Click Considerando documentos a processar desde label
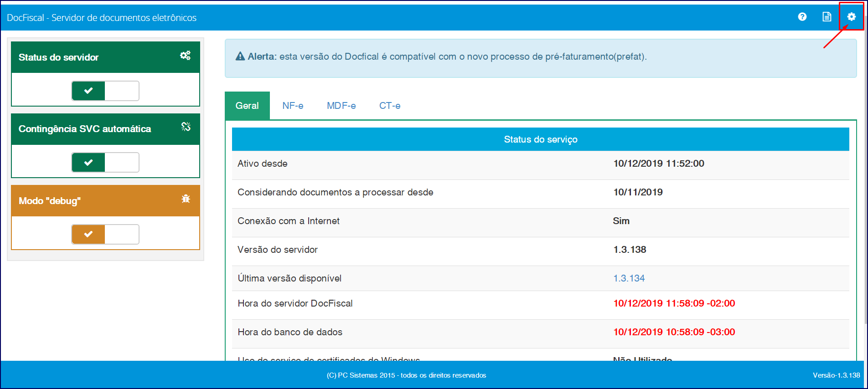868x389 pixels. (336, 192)
